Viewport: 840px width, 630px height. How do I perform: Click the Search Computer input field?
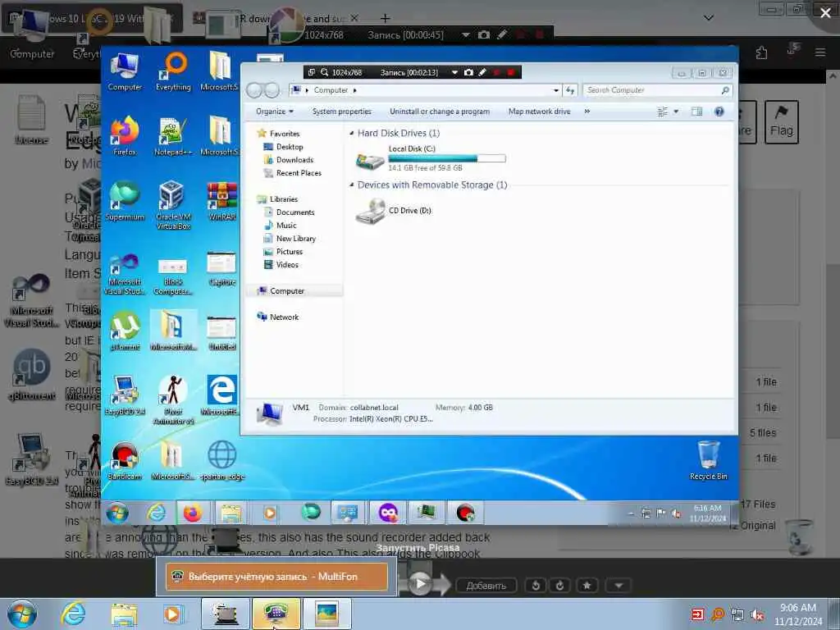pyautogui.click(x=657, y=90)
